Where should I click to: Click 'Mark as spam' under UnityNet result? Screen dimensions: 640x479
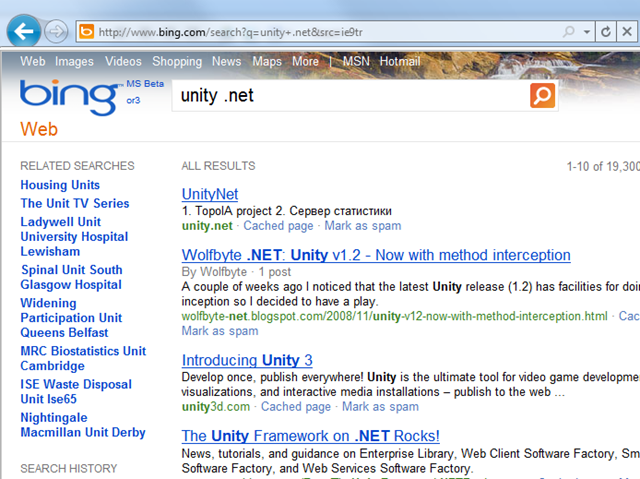[363, 226]
